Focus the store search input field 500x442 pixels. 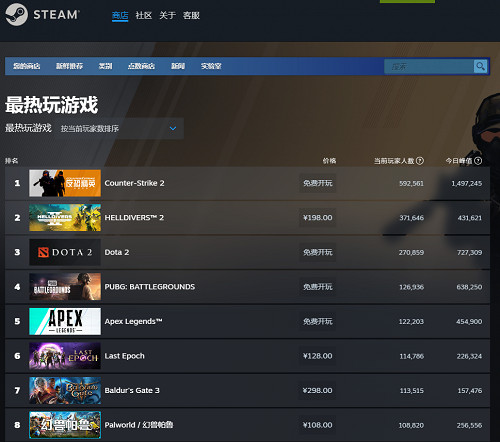(429, 66)
